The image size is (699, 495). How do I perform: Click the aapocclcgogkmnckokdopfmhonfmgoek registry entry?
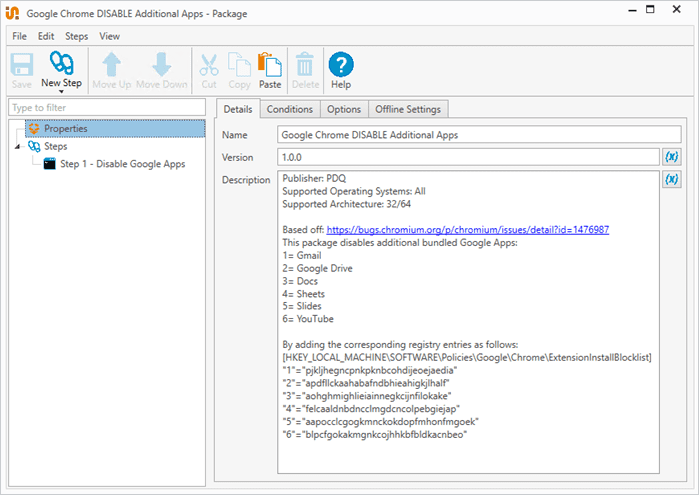click(380, 422)
